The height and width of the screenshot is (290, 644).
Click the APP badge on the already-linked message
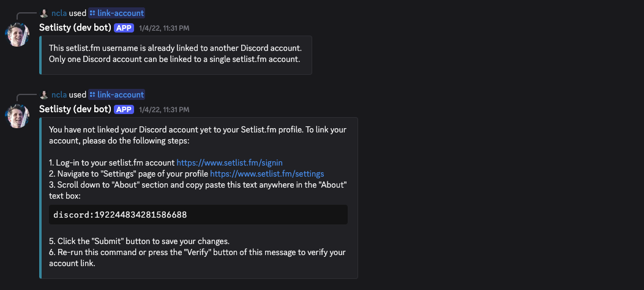coord(124,28)
